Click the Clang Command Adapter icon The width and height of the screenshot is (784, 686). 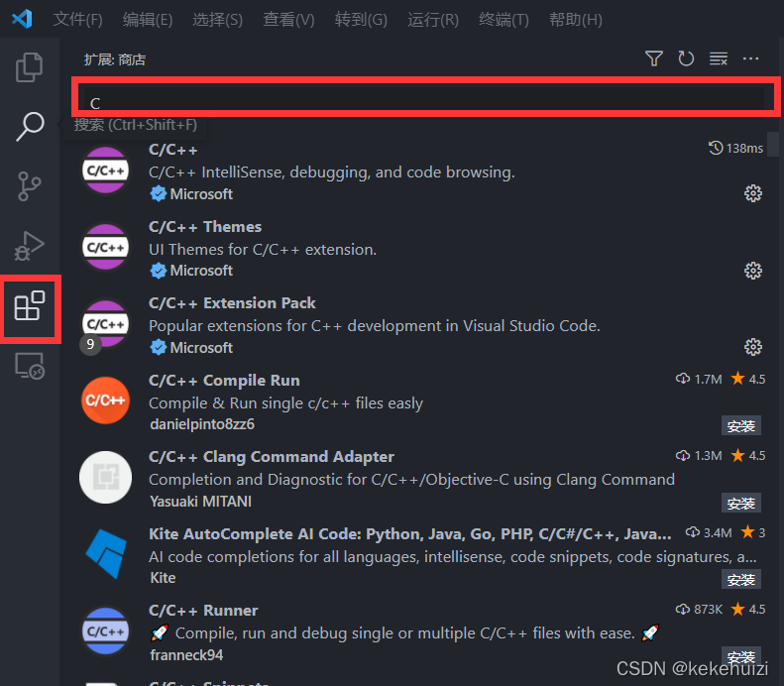pyautogui.click(x=105, y=478)
